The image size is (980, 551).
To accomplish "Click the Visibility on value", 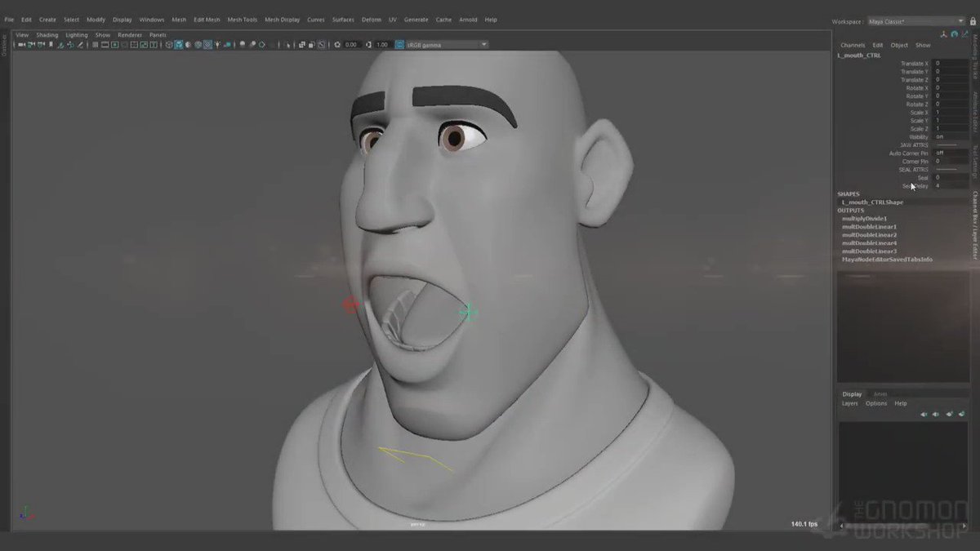I will 951,137.
